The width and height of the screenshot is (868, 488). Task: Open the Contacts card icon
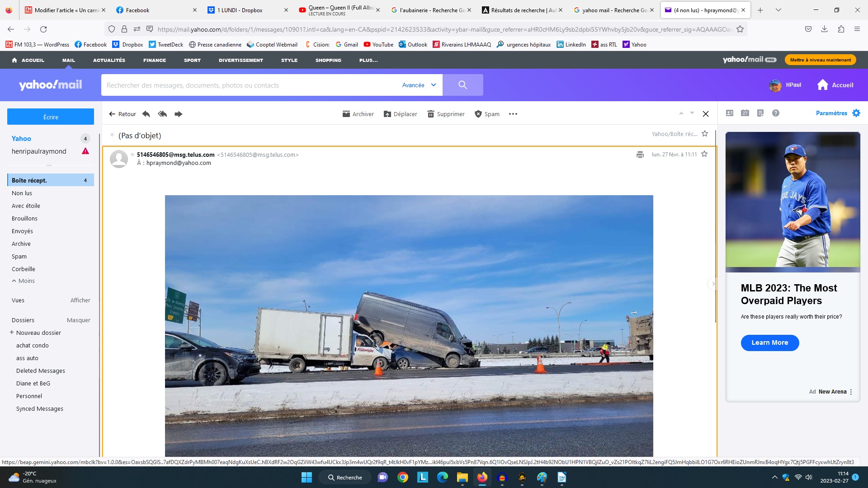coord(730,113)
